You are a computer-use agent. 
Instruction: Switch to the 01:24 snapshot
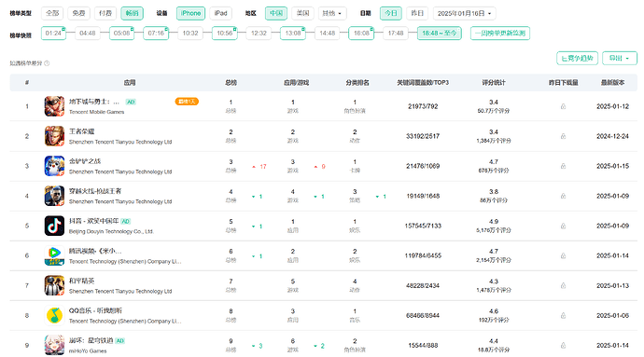click(x=53, y=34)
